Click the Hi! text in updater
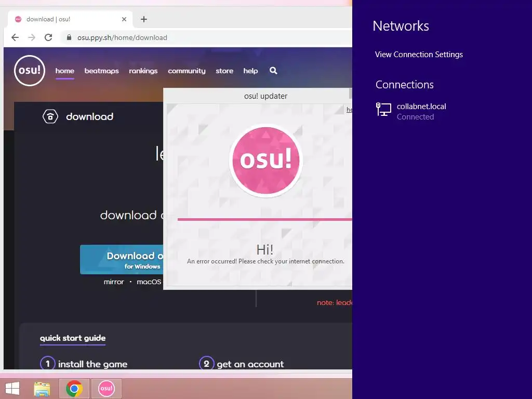 265,250
